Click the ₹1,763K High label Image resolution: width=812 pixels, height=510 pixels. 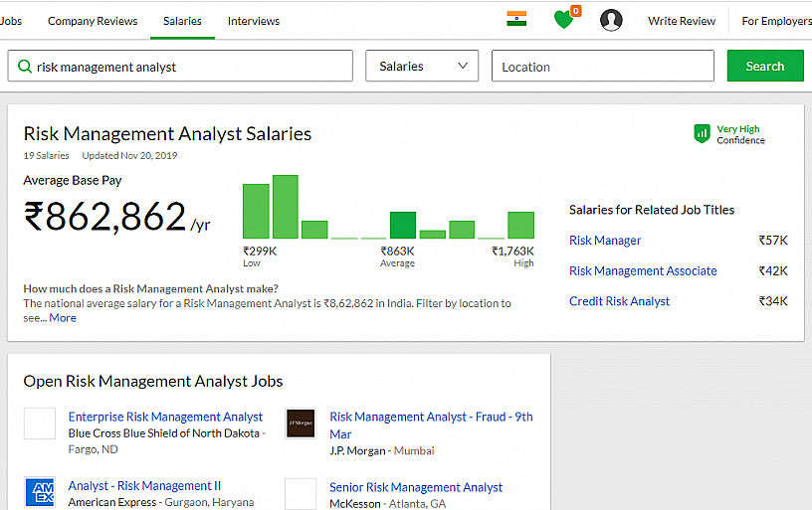tap(512, 256)
